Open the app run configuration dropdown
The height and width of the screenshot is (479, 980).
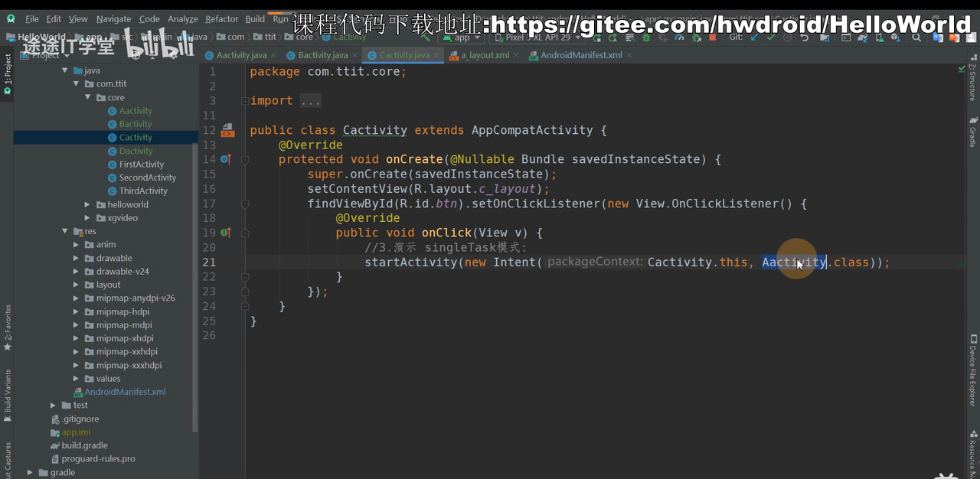click(x=461, y=37)
